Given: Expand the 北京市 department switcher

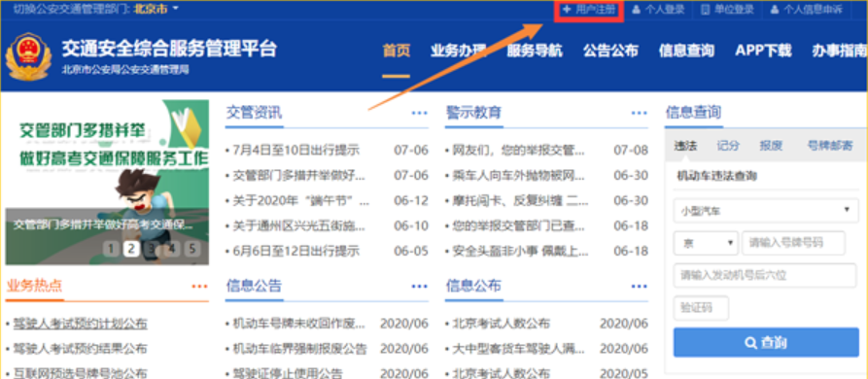Looking at the screenshot, I should pyautogui.click(x=156, y=9).
